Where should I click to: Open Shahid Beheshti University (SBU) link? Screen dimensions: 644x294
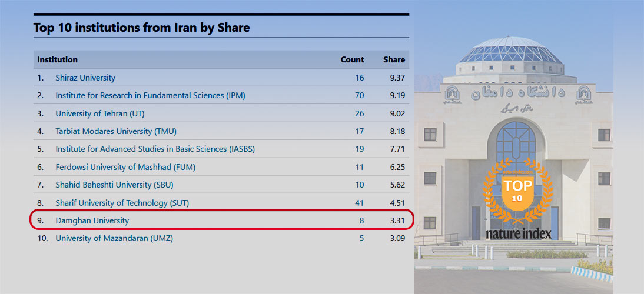pos(115,185)
